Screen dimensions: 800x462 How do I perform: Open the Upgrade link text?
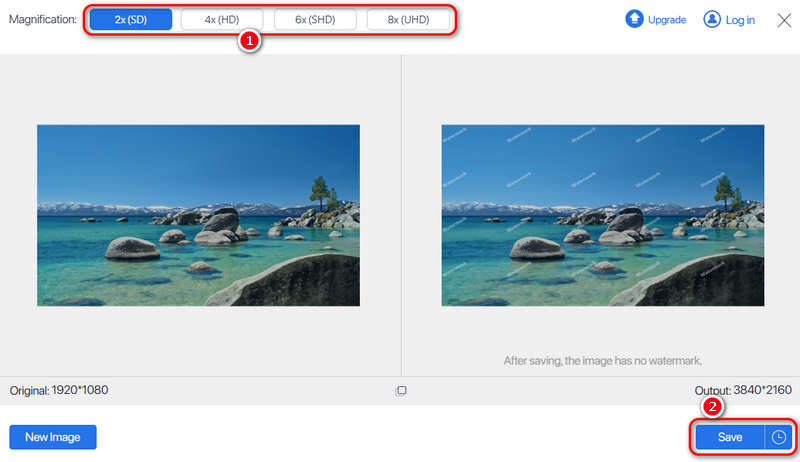point(667,20)
